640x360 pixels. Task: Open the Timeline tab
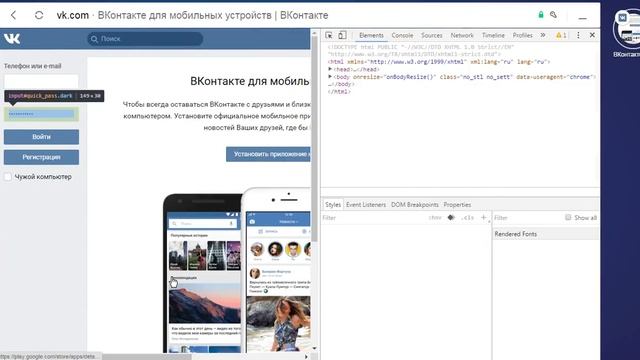tap(493, 36)
